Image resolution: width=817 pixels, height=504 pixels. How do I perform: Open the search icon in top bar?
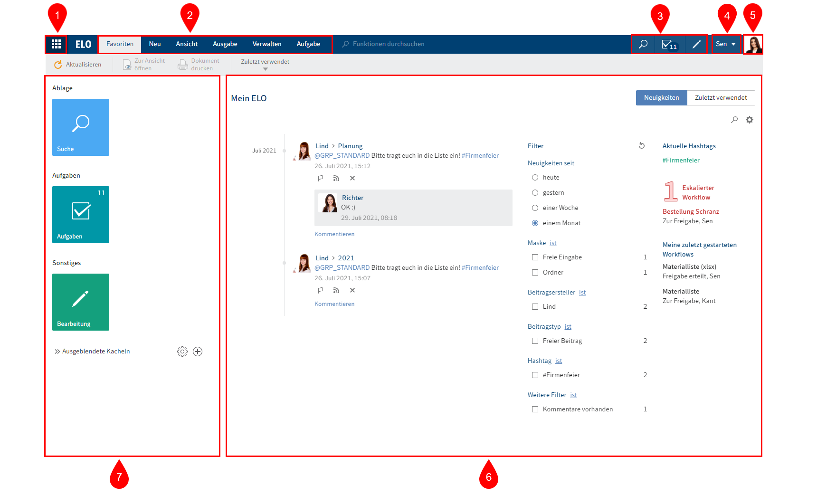[x=643, y=44]
